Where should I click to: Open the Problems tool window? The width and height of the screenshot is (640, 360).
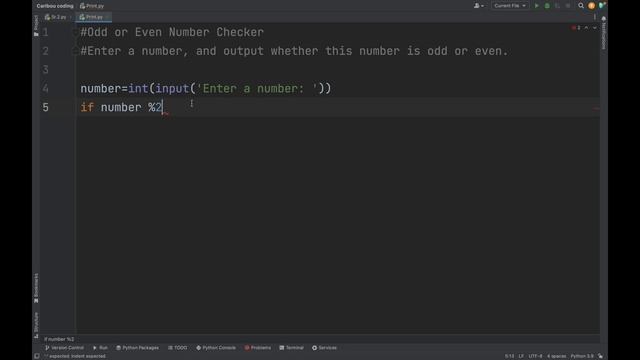[x=258, y=348]
